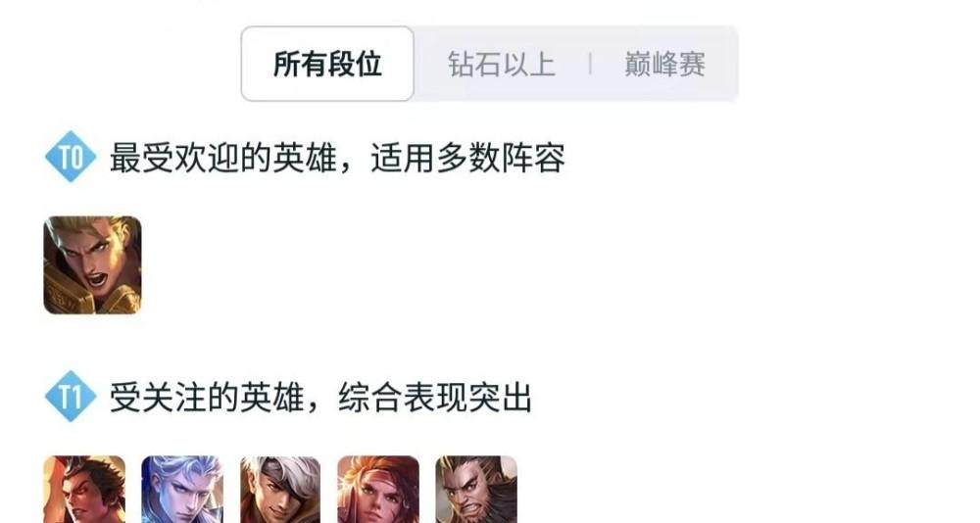Click the divider between 钻石以上 and 巅峰赛
The height and width of the screenshot is (523, 980).
[x=590, y=64]
